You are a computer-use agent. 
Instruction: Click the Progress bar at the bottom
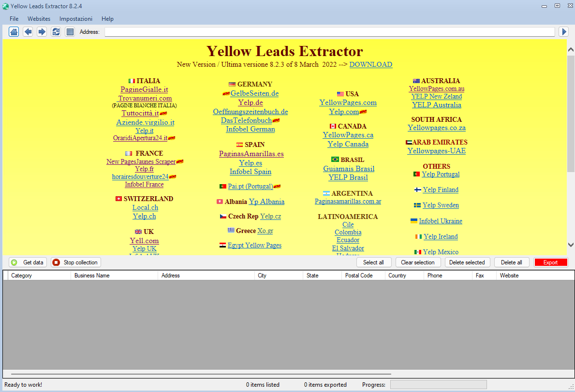(438, 384)
